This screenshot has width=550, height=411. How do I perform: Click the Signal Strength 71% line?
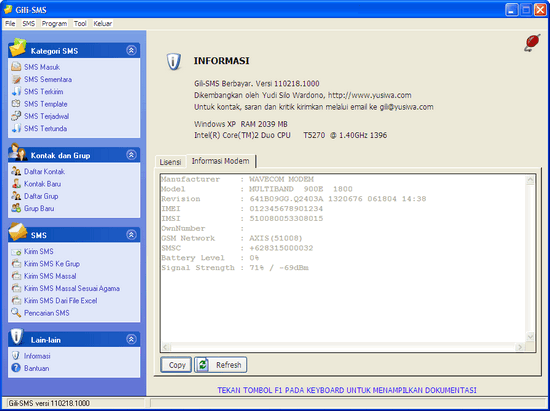click(x=235, y=268)
